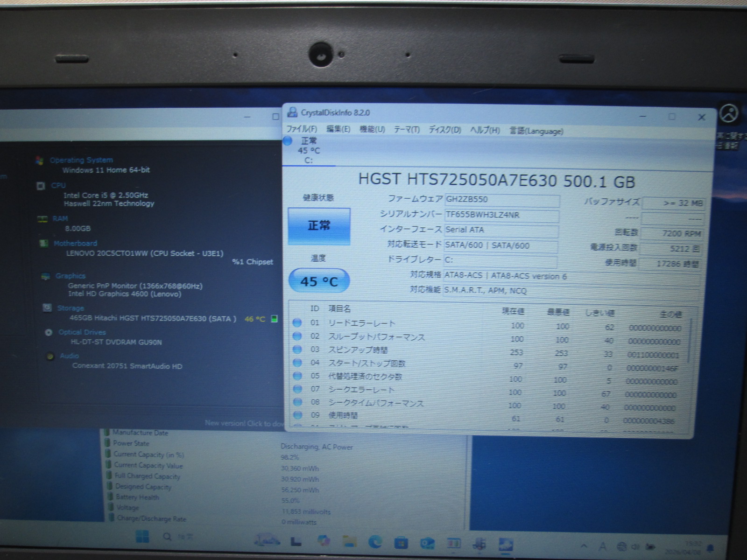The height and width of the screenshot is (560, 747).
Task: Click the serial number field
Action: tap(501, 215)
